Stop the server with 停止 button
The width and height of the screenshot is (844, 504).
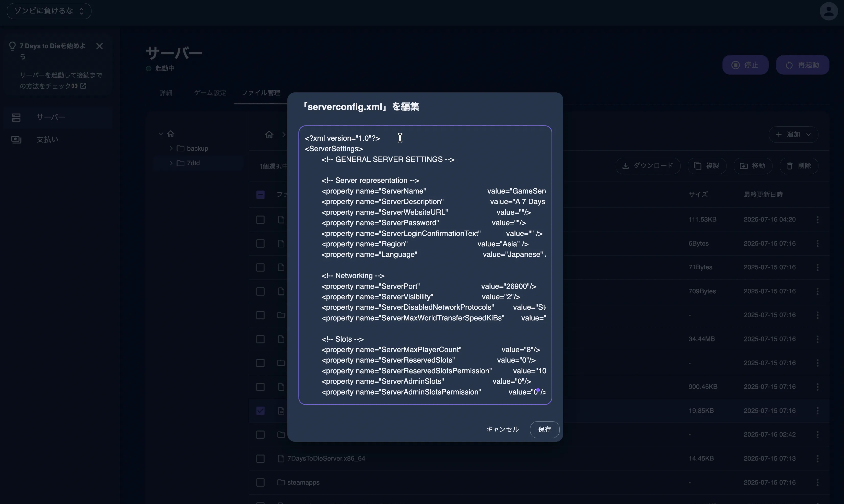[745, 65]
